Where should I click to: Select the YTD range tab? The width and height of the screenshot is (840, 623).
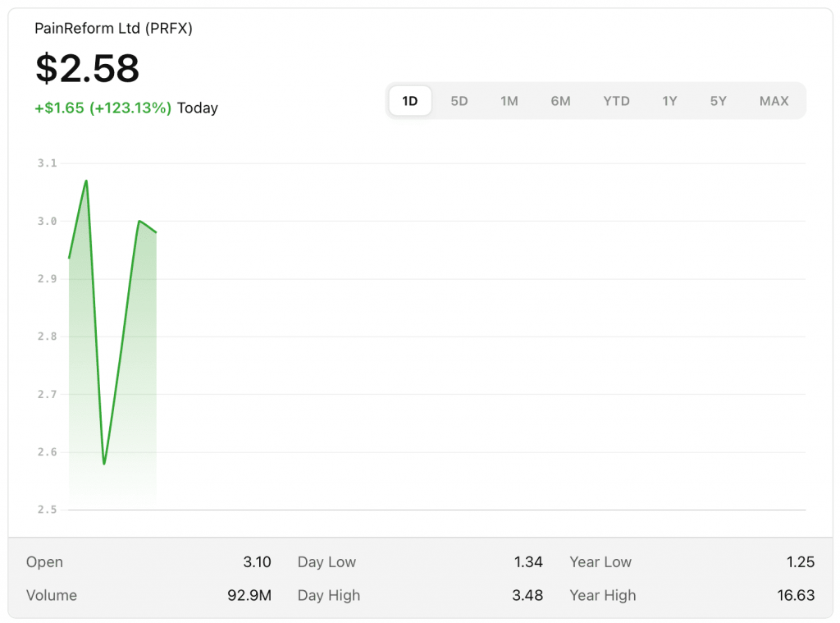(616, 101)
